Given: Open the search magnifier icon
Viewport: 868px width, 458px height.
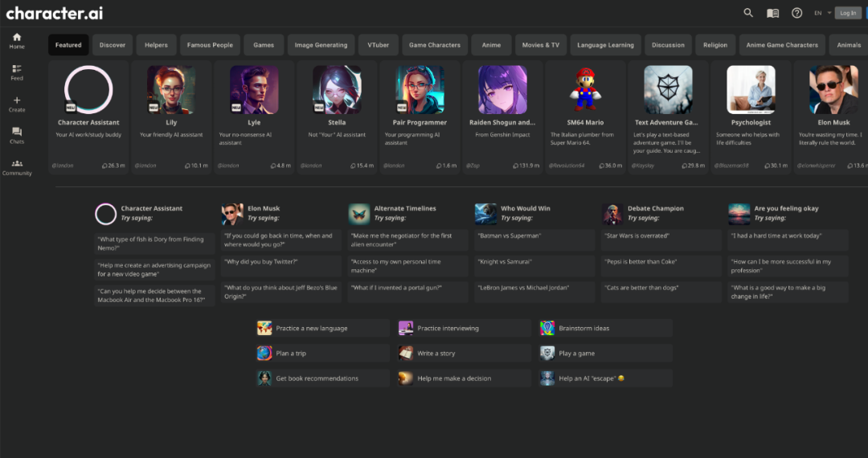Looking at the screenshot, I should pos(748,13).
